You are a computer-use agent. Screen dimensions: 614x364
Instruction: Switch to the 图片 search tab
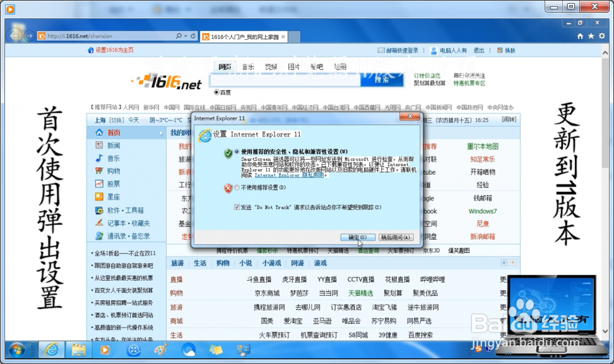click(293, 67)
